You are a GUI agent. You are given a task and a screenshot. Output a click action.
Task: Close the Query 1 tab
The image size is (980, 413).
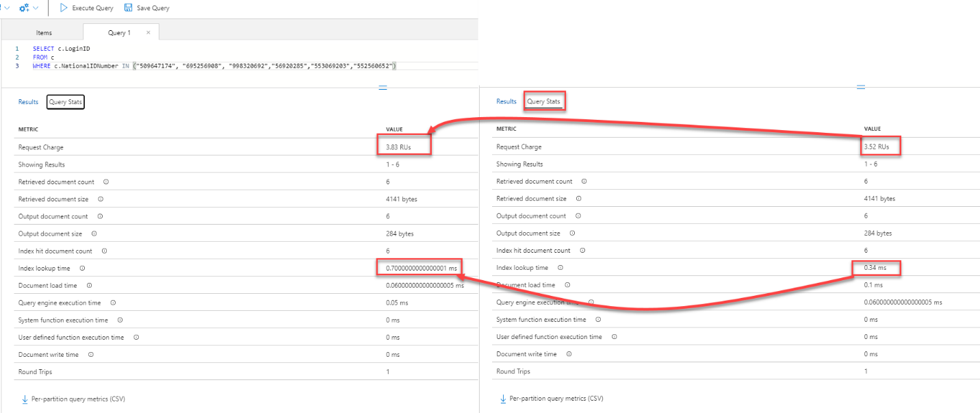click(x=149, y=32)
